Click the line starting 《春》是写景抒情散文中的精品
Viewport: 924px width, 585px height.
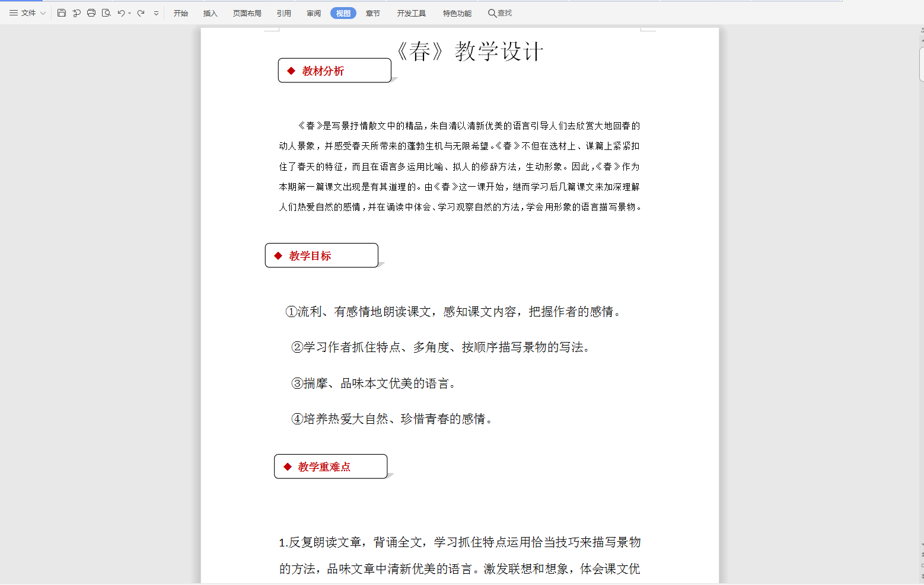469,126
